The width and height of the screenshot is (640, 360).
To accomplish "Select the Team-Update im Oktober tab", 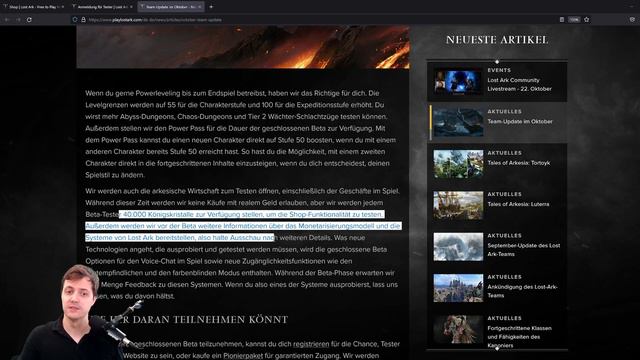I will tap(171, 7).
